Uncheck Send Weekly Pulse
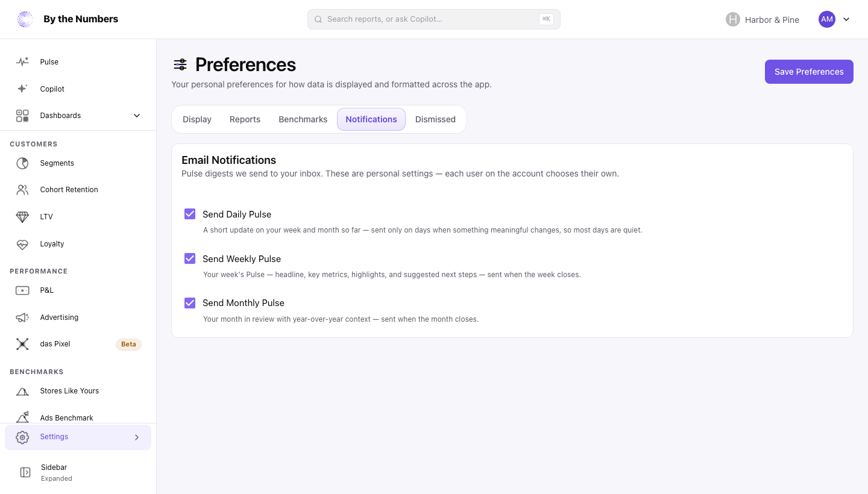The image size is (868, 494). point(190,258)
